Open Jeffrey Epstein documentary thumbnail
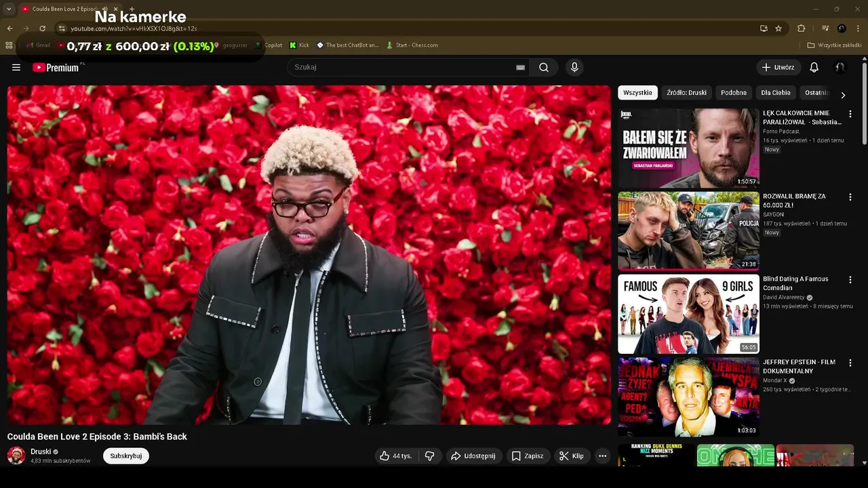 pos(688,397)
